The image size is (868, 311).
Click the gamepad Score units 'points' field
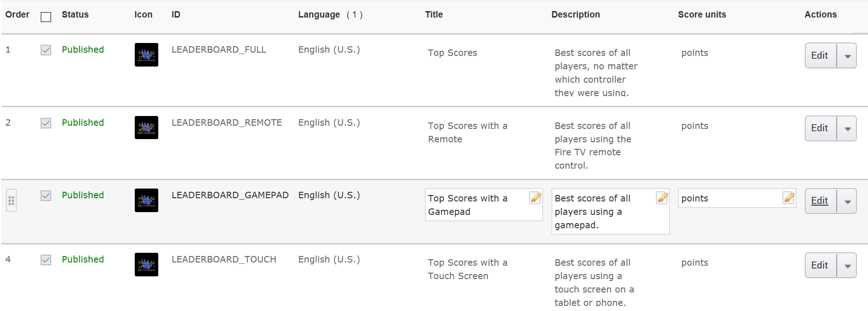(x=729, y=198)
